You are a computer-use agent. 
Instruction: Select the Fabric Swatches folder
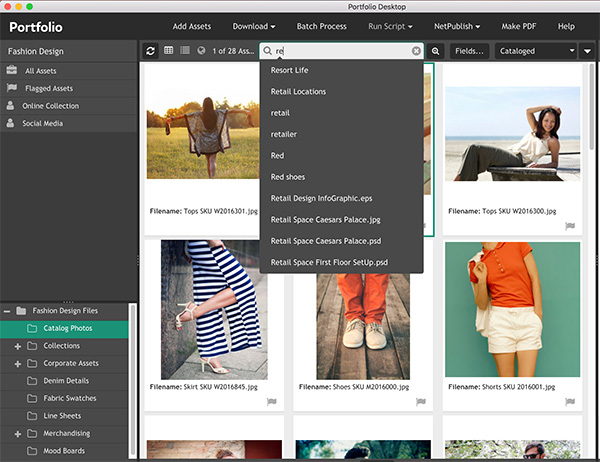click(x=64, y=399)
